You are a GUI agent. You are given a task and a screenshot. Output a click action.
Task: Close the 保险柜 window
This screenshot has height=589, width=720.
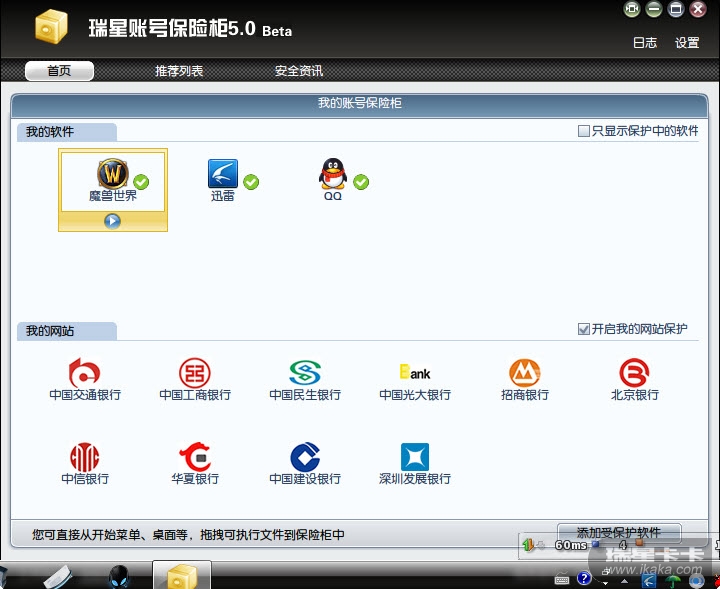pyautogui.click(x=698, y=9)
